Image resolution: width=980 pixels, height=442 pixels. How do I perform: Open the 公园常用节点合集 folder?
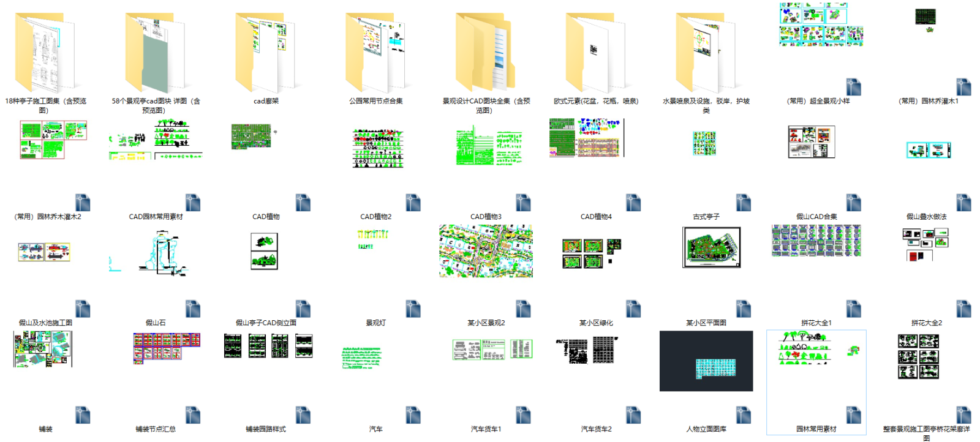[376, 53]
